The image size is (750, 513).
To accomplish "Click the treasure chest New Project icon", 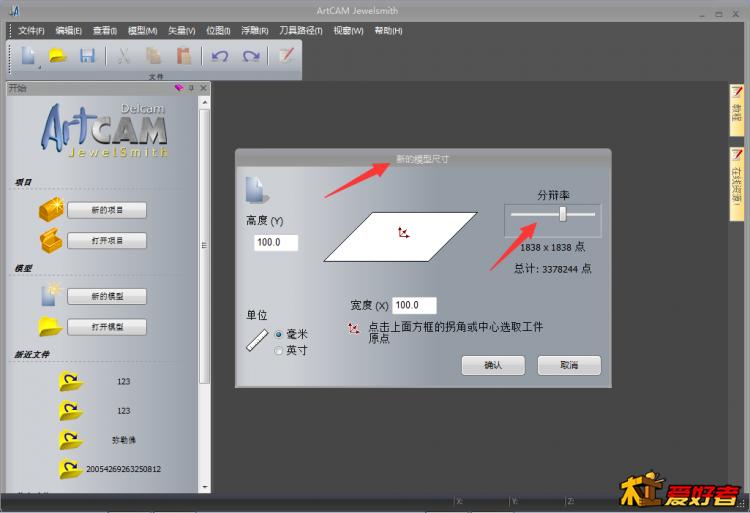I will (x=51, y=209).
